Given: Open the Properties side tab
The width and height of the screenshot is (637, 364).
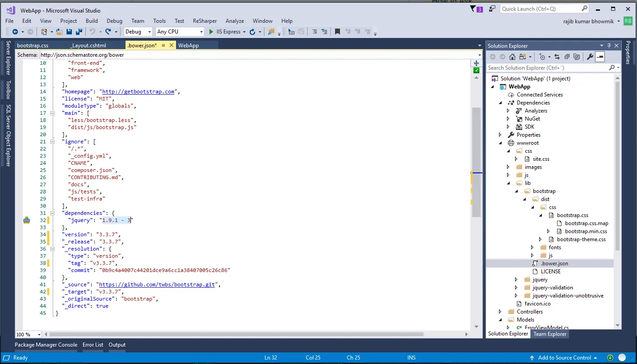Looking at the screenshot, I should click(x=628, y=53).
